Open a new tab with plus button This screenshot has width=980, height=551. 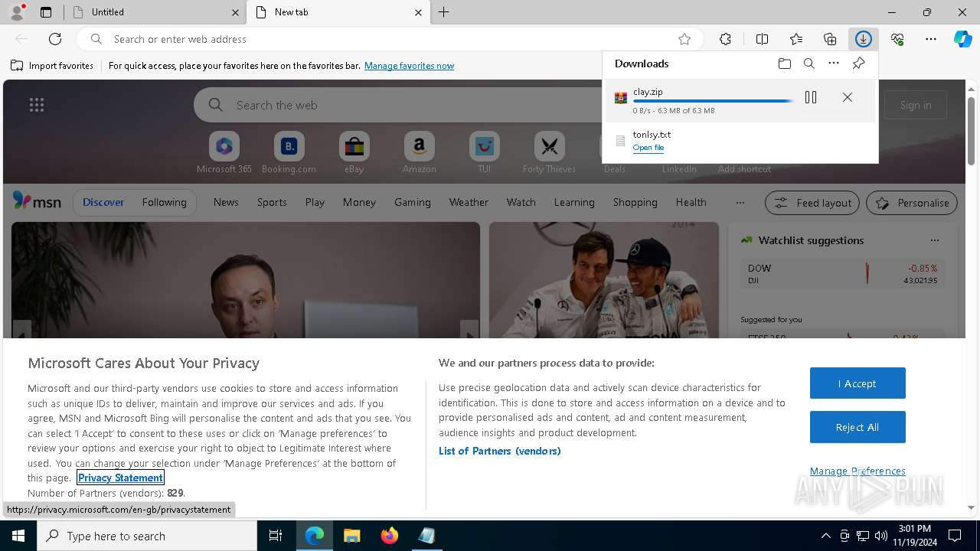(444, 12)
